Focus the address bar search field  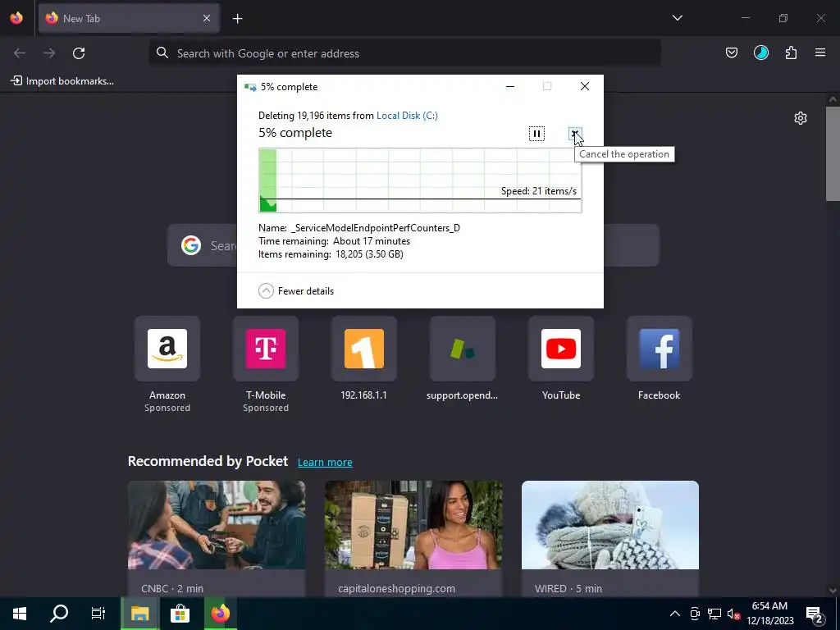pyautogui.click(x=405, y=53)
